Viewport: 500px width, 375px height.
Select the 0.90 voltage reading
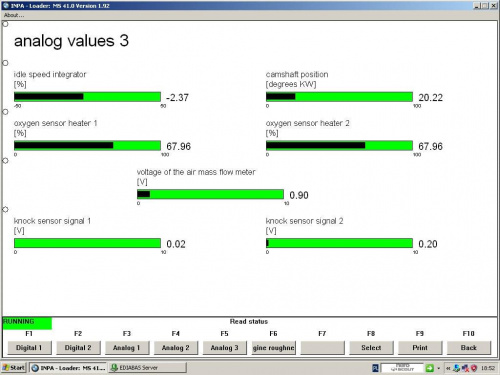tap(299, 195)
